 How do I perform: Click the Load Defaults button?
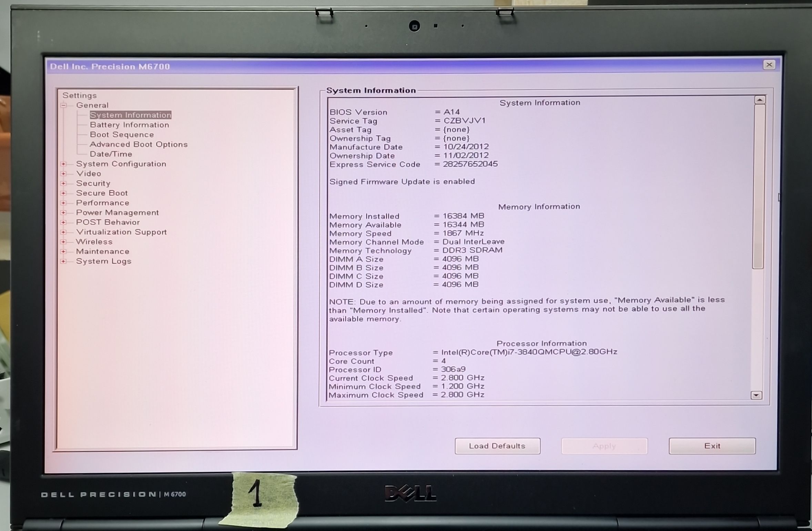point(497,446)
